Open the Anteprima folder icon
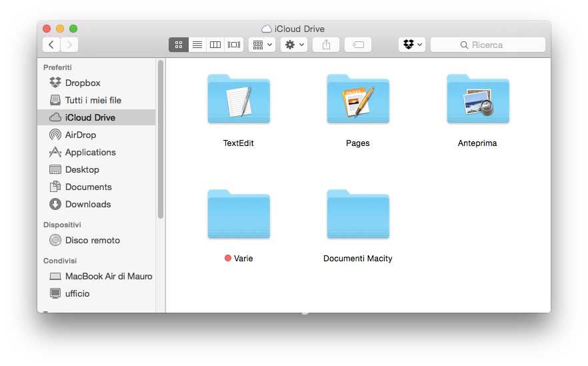Screen dimensions: 588x366 click(x=478, y=99)
